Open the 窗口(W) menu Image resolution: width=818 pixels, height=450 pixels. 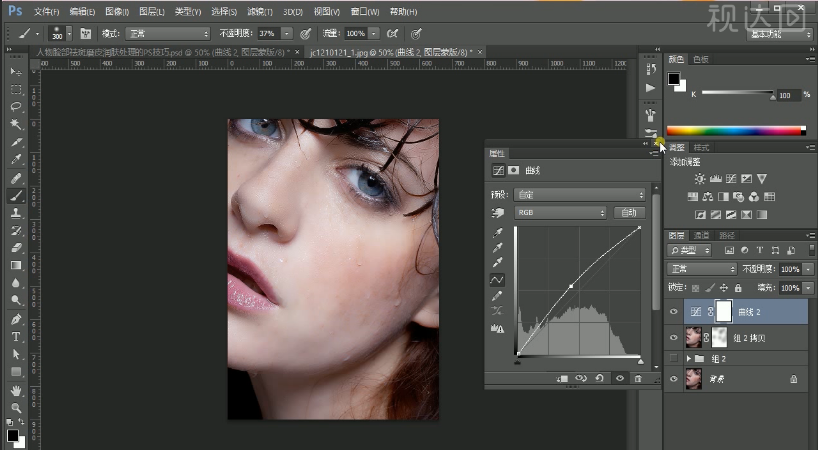click(365, 11)
